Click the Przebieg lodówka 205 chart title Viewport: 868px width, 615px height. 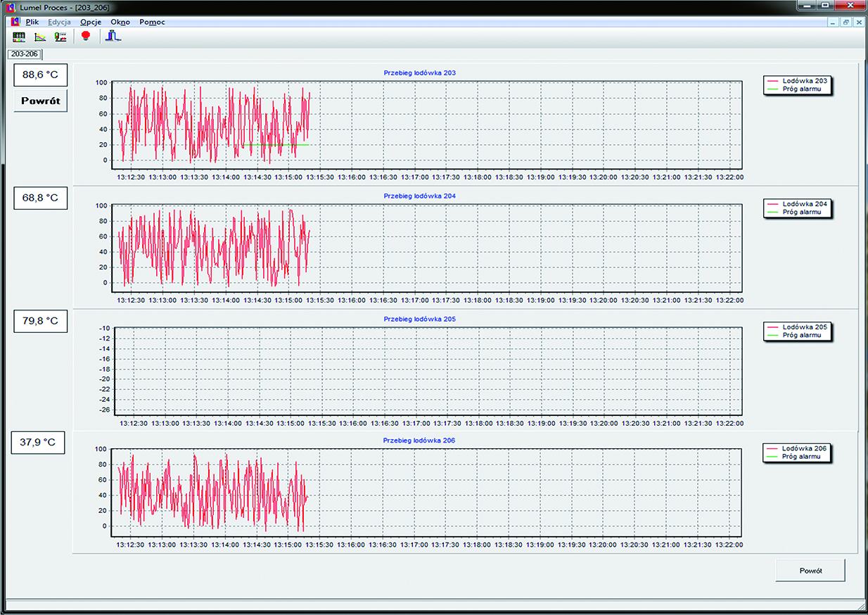[419, 319]
